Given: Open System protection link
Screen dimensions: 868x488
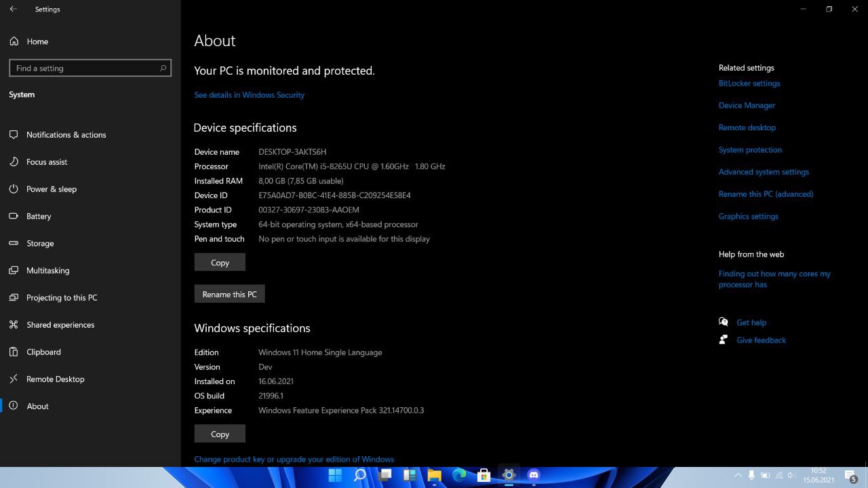Looking at the screenshot, I should [x=750, y=150].
